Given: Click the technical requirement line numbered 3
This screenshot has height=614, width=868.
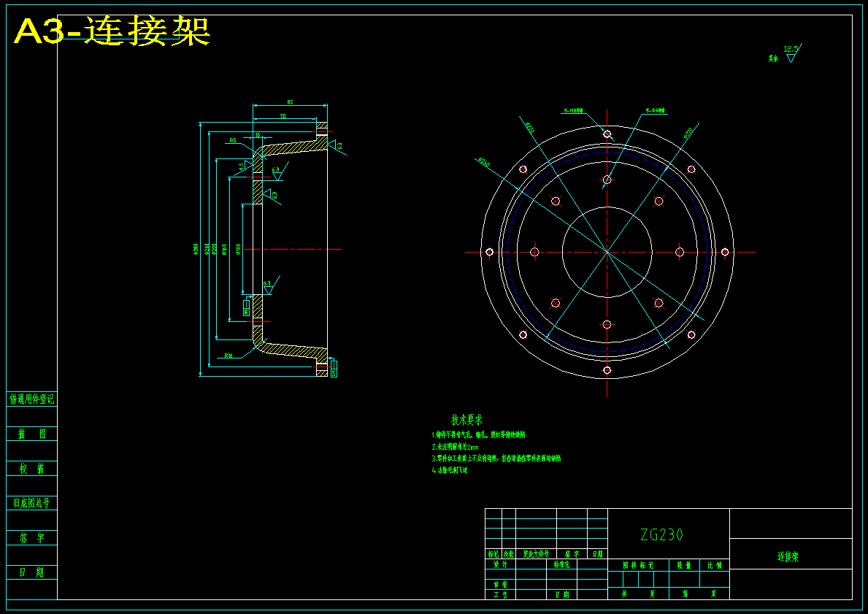Looking at the screenshot, I should [496, 458].
